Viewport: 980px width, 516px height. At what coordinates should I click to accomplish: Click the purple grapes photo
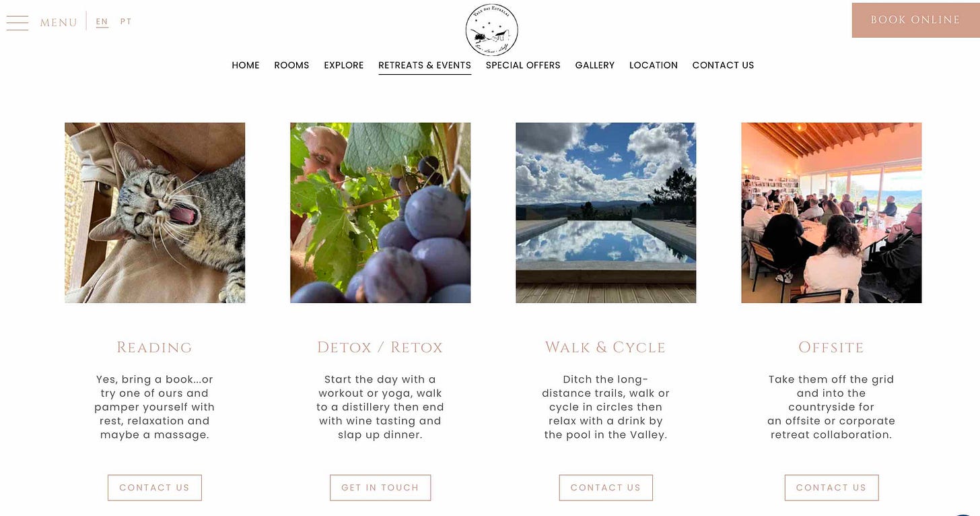point(380,213)
